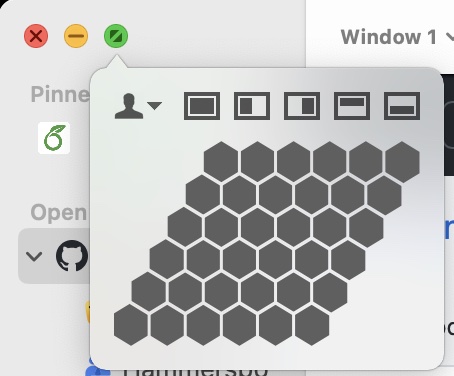
Task: Click the yellow minimize window button
Action: [76, 36]
